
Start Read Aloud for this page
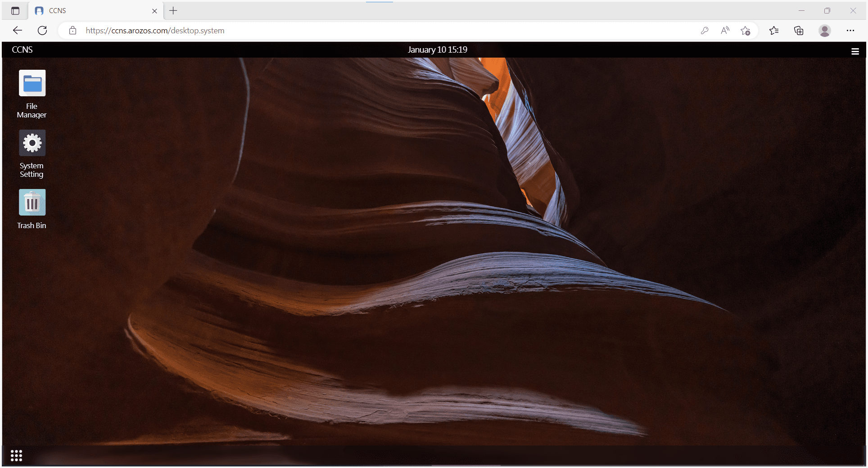[725, 31]
